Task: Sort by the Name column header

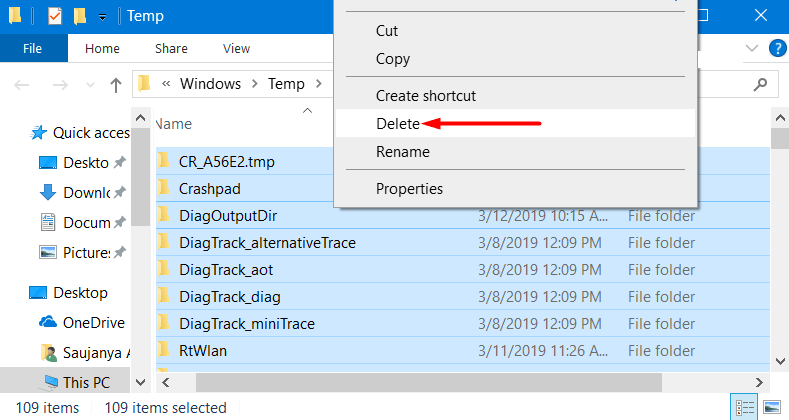Action: click(x=174, y=124)
